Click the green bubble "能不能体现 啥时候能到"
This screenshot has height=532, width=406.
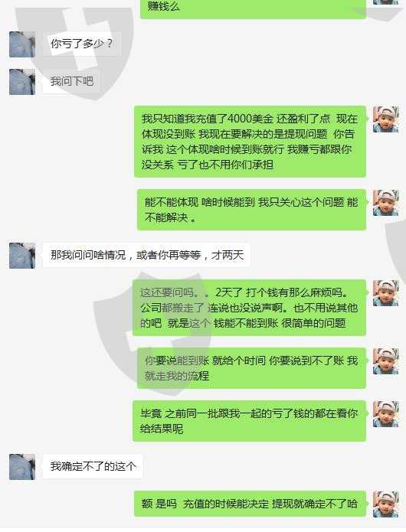(x=251, y=210)
